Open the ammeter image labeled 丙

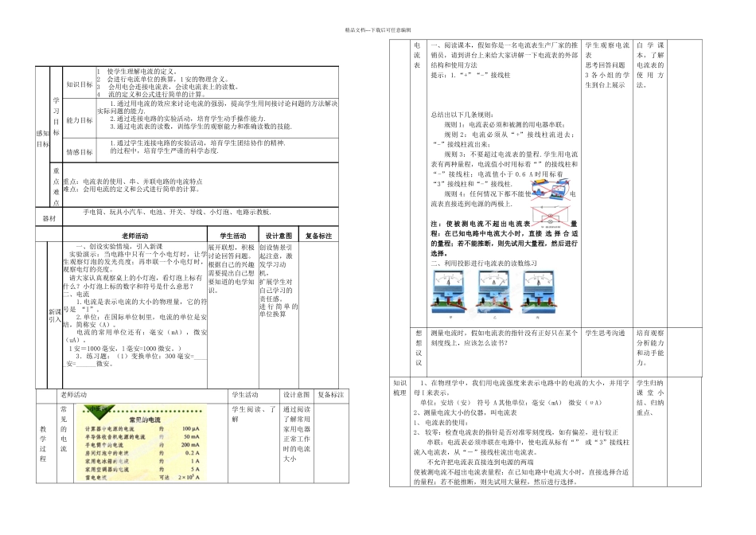[538, 292]
